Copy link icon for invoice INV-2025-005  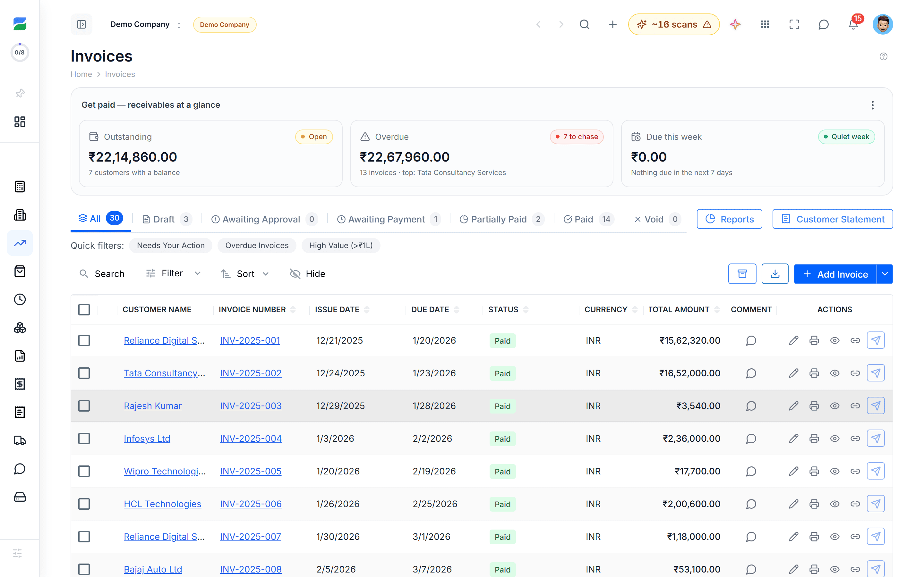pyautogui.click(x=855, y=471)
